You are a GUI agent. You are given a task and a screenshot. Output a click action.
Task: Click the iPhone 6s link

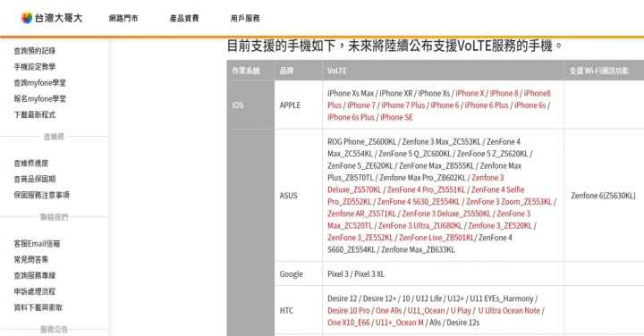click(530, 105)
